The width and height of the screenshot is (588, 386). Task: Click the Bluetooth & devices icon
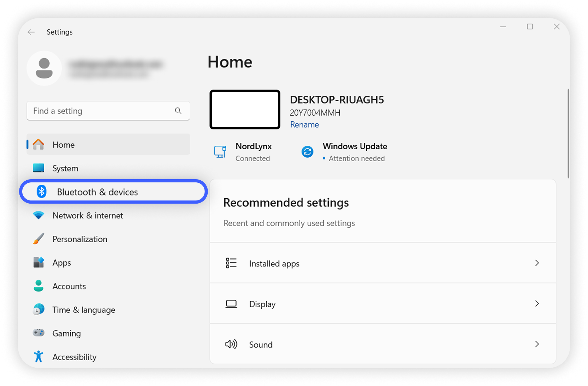click(x=42, y=192)
